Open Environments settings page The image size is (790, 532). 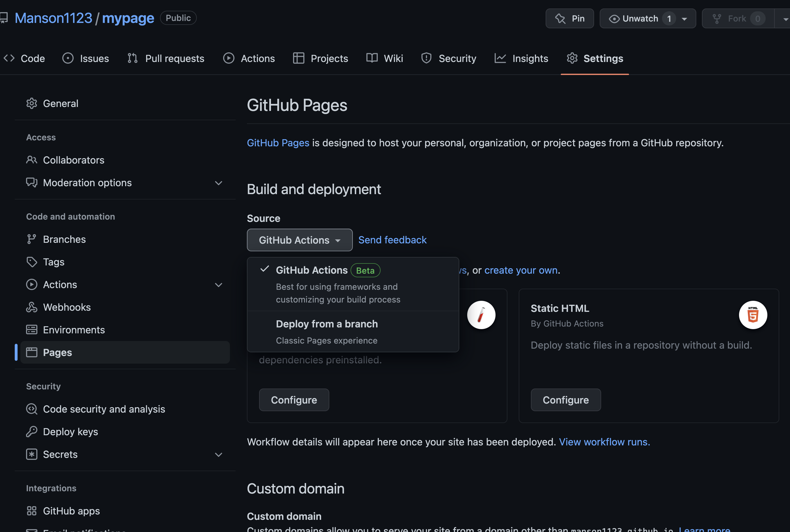pos(125,330)
